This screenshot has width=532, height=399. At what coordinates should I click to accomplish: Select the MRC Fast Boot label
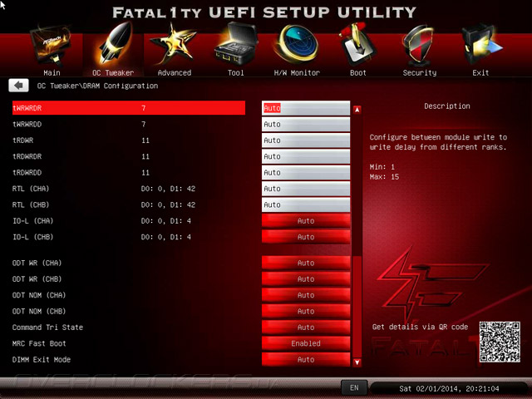pyautogui.click(x=39, y=343)
